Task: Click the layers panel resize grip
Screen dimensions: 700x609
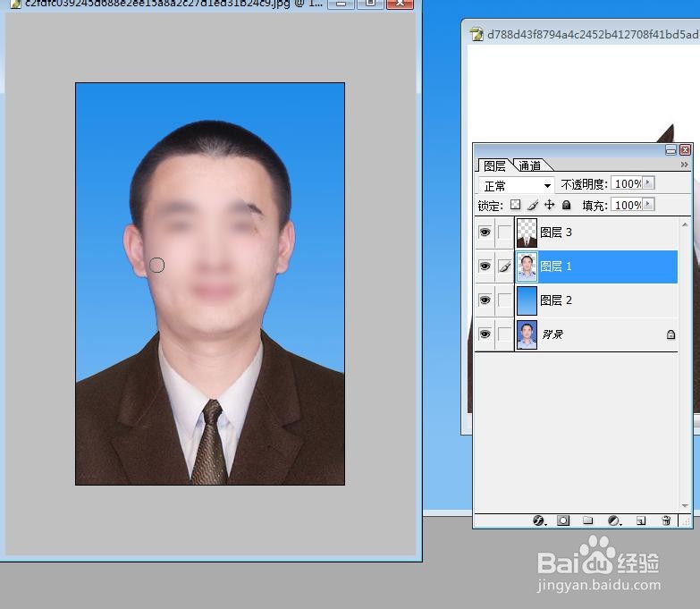Action: (686, 521)
